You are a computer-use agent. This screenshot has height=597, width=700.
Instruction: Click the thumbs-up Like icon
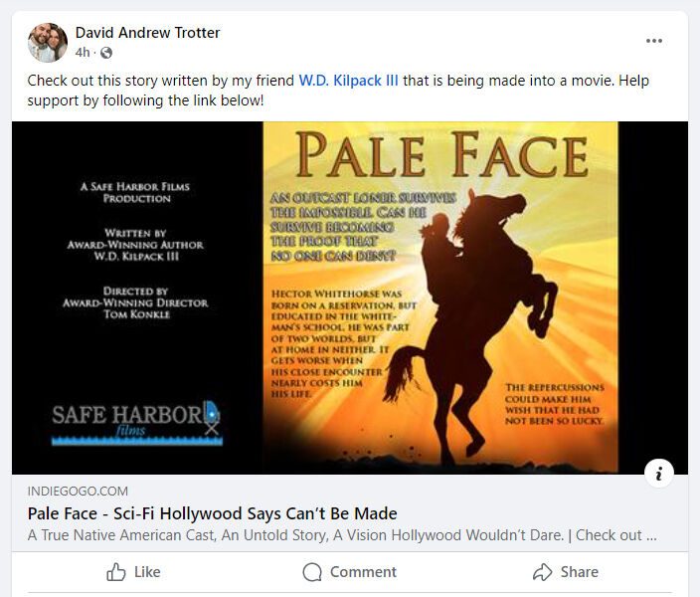pos(116,572)
